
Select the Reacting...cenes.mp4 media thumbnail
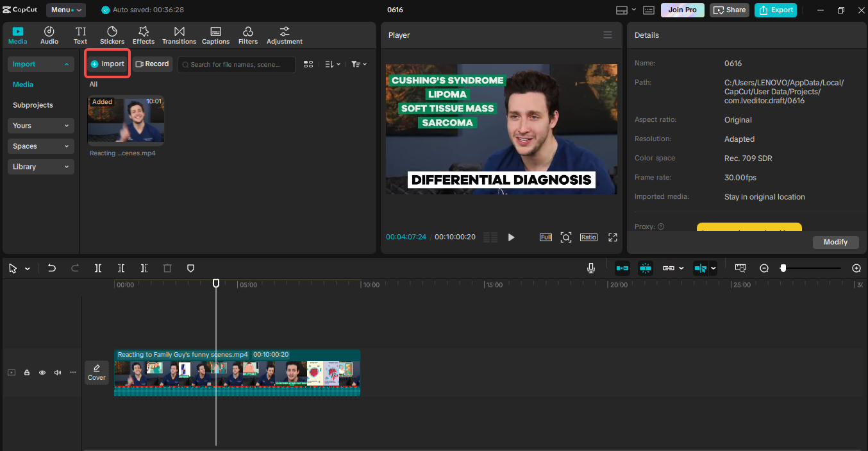point(126,119)
